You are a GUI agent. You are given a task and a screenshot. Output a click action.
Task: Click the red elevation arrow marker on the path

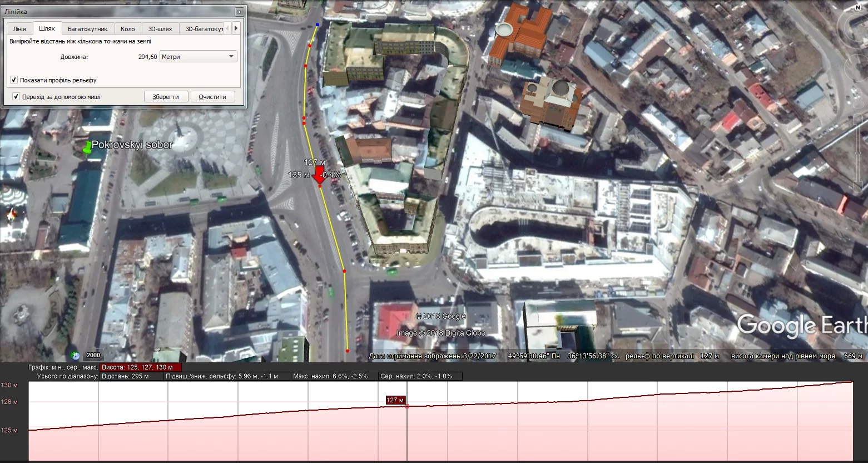[x=319, y=174]
